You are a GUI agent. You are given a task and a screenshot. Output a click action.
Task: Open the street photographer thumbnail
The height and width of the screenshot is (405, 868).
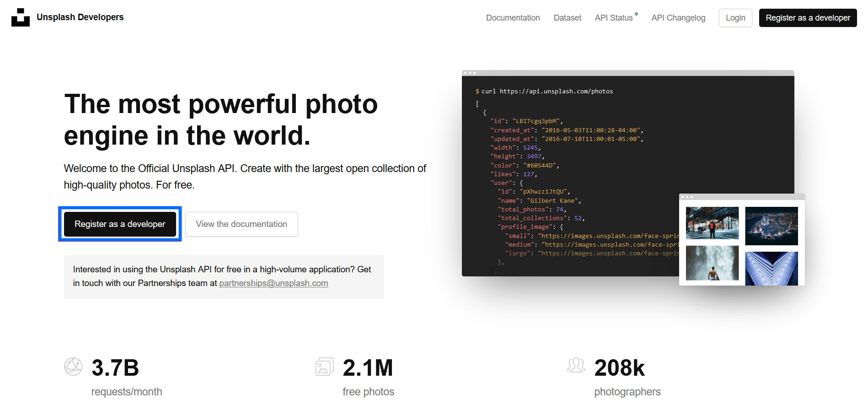(x=712, y=223)
